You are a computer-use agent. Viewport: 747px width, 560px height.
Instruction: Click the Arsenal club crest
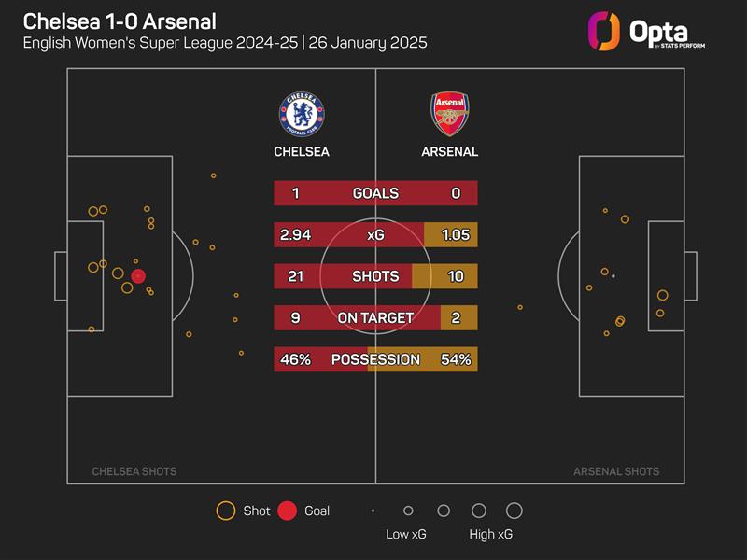[449, 114]
